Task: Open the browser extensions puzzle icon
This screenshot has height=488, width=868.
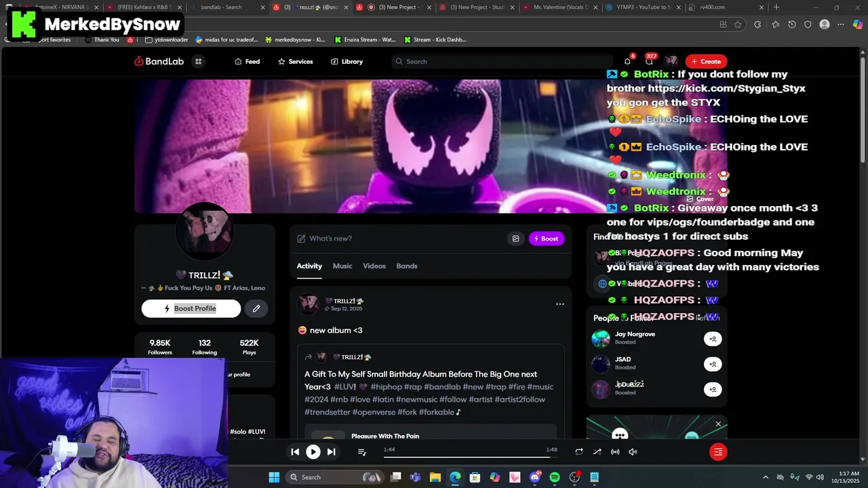Action: coord(757,24)
